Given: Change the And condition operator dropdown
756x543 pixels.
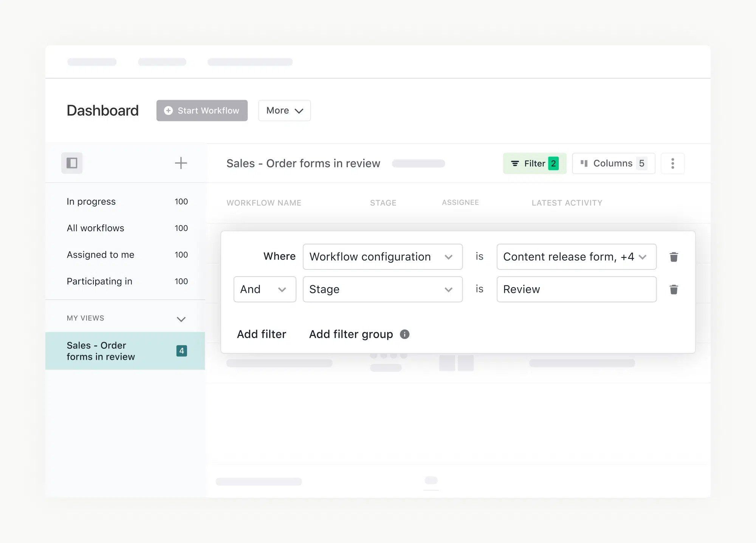Looking at the screenshot, I should click(264, 289).
